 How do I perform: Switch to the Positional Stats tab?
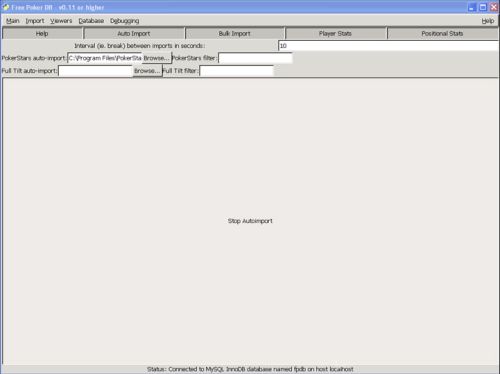coord(442,33)
